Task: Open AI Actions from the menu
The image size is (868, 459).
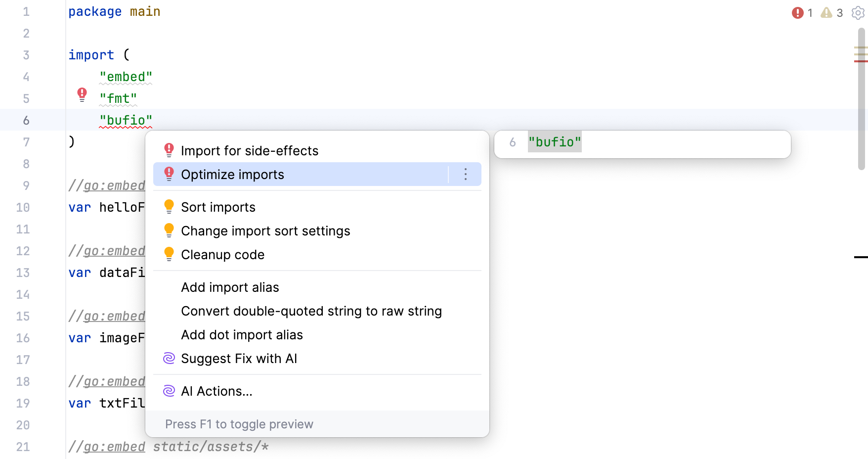Action: click(x=217, y=391)
